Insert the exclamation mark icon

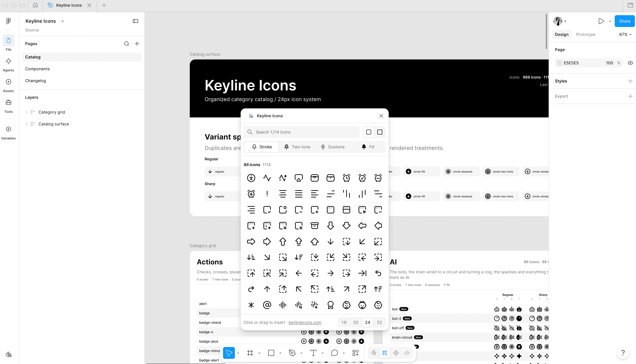(x=267, y=194)
